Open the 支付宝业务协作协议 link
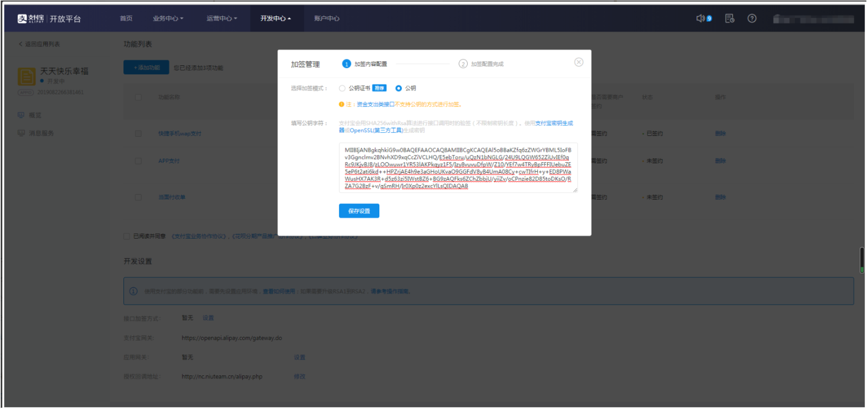 (198, 236)
